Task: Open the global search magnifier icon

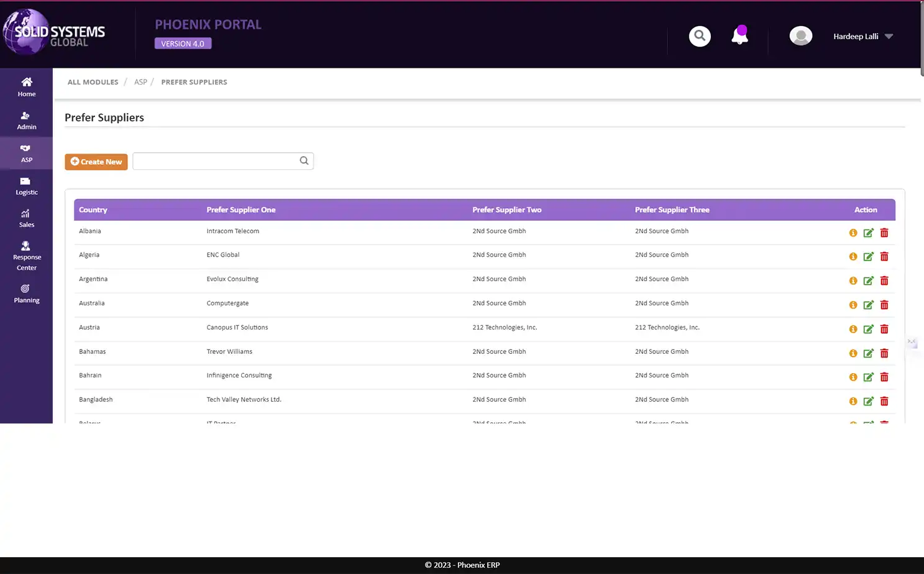Action: click(700, 35)
